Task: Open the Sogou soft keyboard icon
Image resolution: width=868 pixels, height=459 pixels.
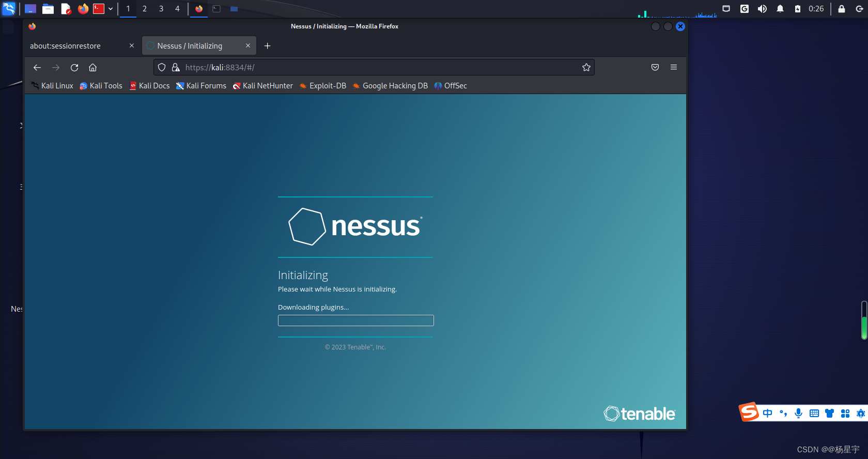Action: click(814, 414)
